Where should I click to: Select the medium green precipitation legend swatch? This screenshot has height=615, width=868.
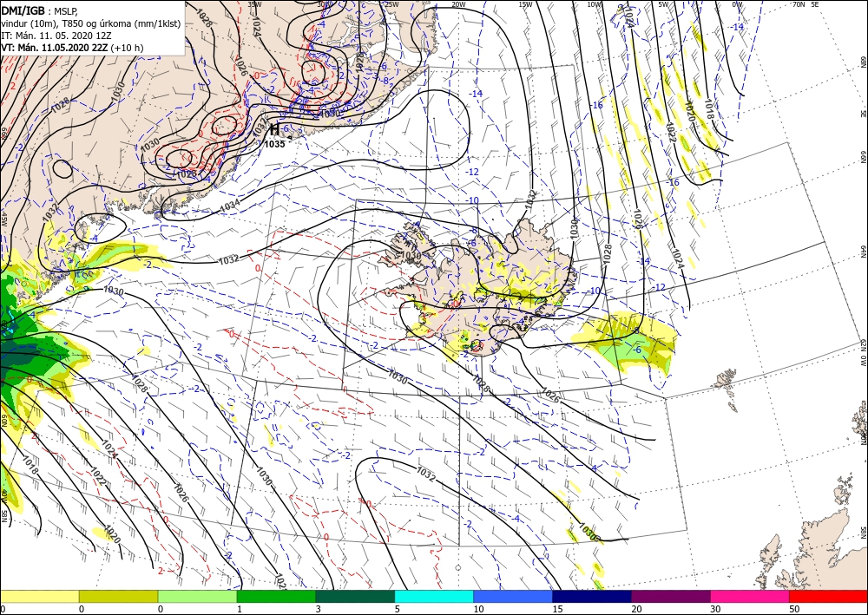276,596
